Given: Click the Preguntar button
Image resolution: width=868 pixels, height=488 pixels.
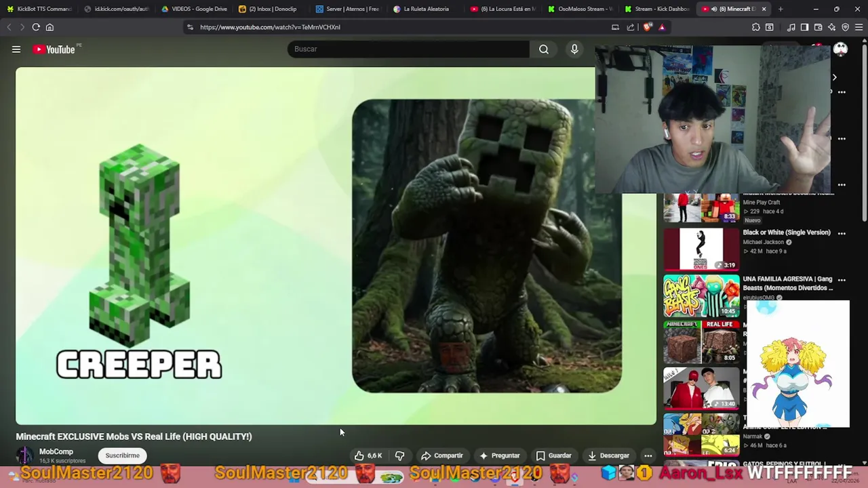Looking at the screenshot, I should coord(499,455).
